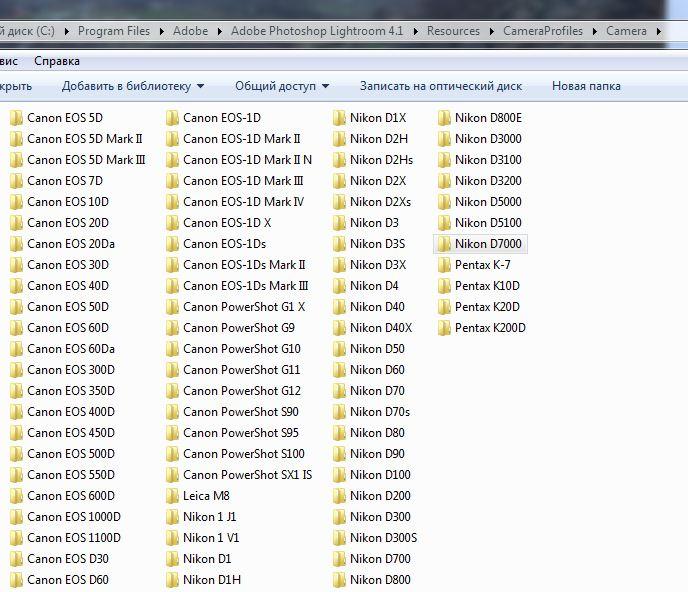
Task: Click Записать на оптический диск button
Action: [x=441, y=86]
